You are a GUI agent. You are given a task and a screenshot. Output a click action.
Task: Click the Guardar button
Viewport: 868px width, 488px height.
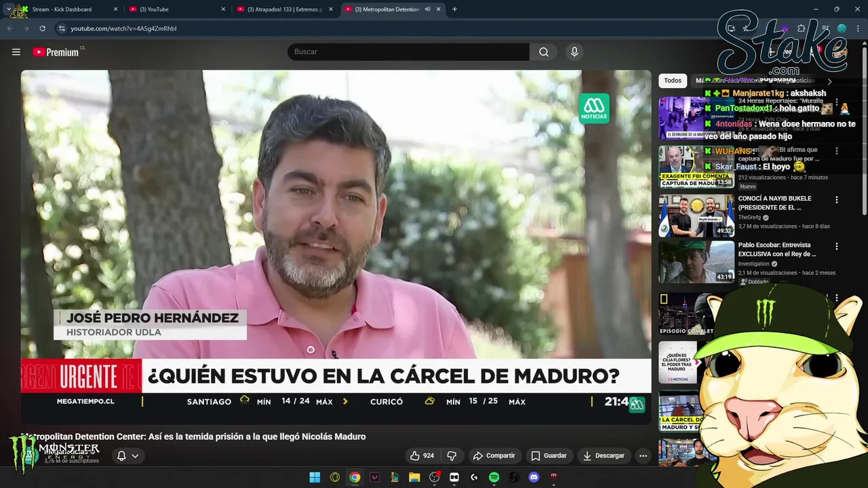pos(549,455)
